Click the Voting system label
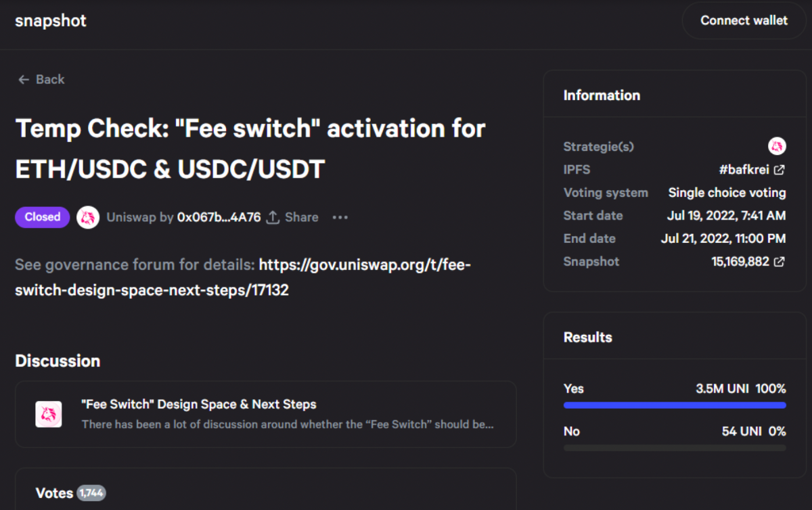Viewport: 812px width, 510px height. pyautogui.click(x=606, y=192)
